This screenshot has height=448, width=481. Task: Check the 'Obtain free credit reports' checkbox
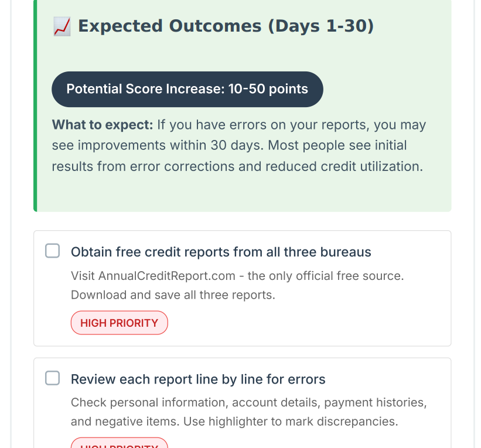pos(53,251)
